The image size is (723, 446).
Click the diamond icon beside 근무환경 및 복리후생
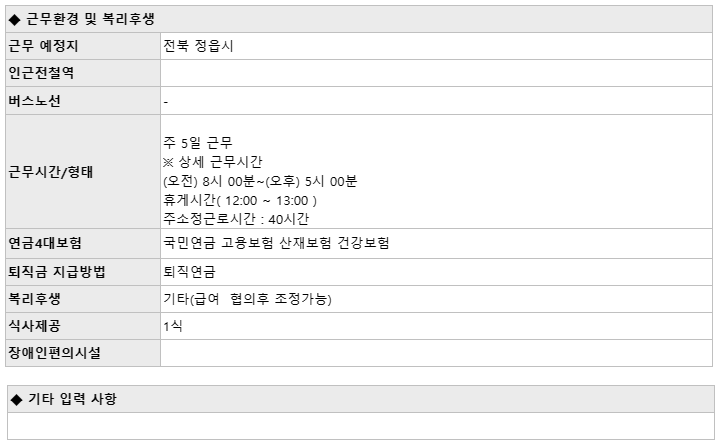(x=15, y=19)
